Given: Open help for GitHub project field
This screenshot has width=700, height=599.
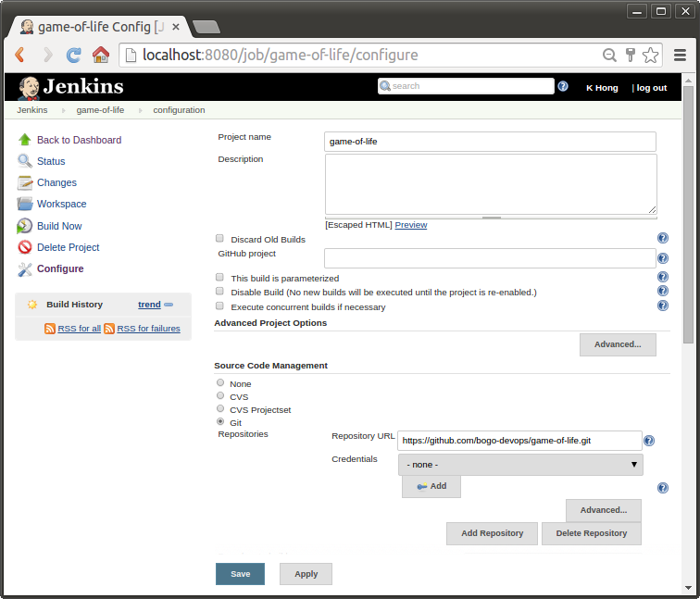Looking at the screenshot, I should coord(663,258).
